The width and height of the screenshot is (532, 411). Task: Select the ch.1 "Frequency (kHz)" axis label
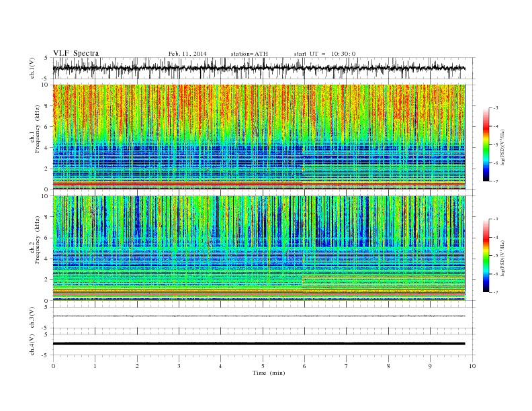coord(38,129)
